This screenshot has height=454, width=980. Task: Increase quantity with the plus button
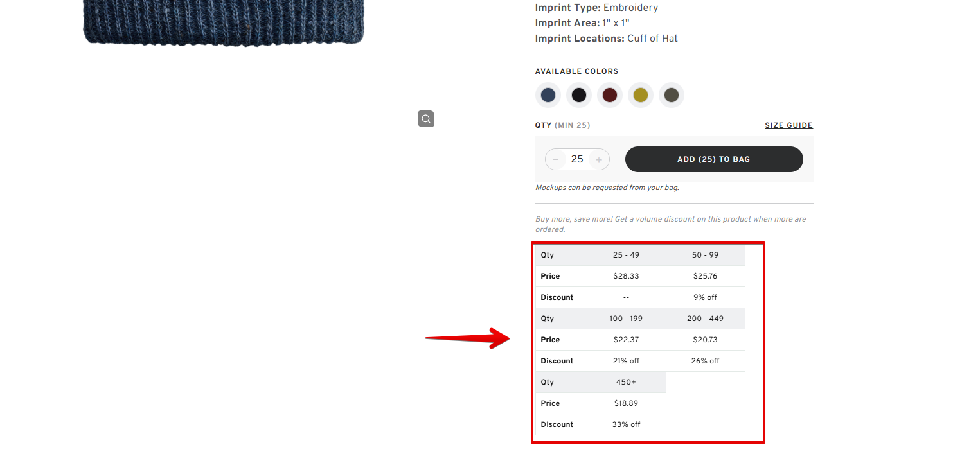click(x=599, y=159)
